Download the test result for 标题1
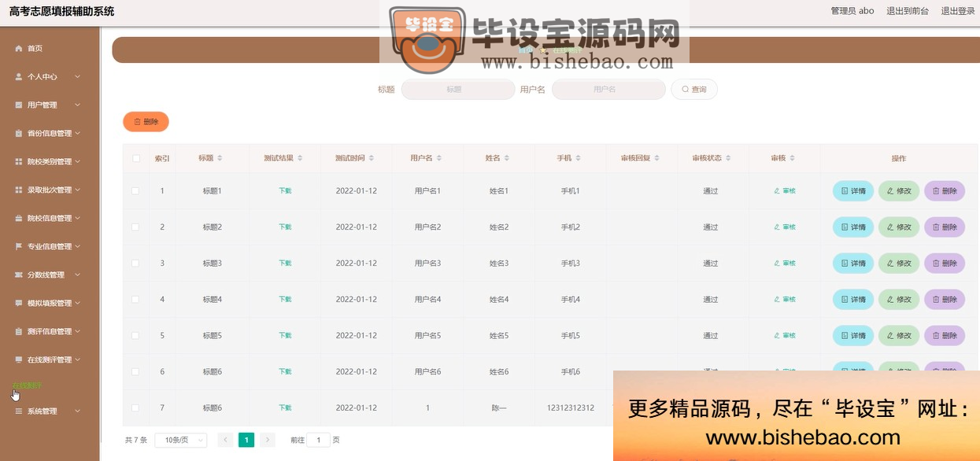980x461 pixels. pos(285,191)
